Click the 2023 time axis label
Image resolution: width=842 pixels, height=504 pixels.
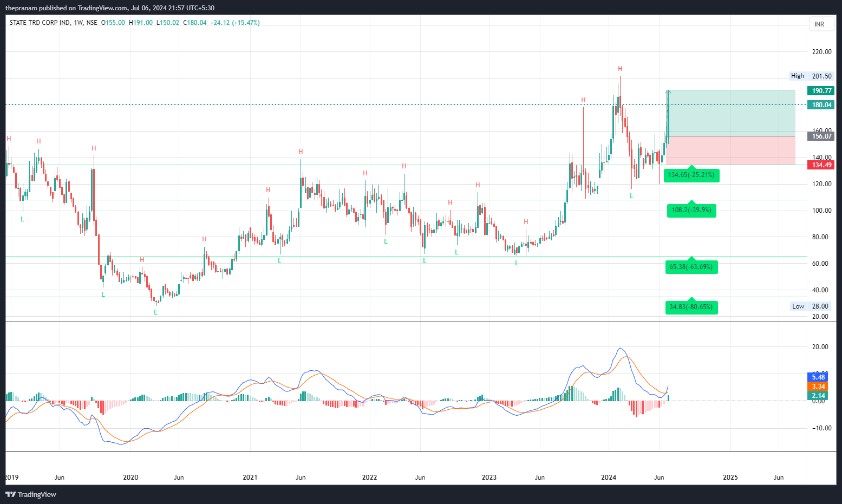tap(489, 477)
